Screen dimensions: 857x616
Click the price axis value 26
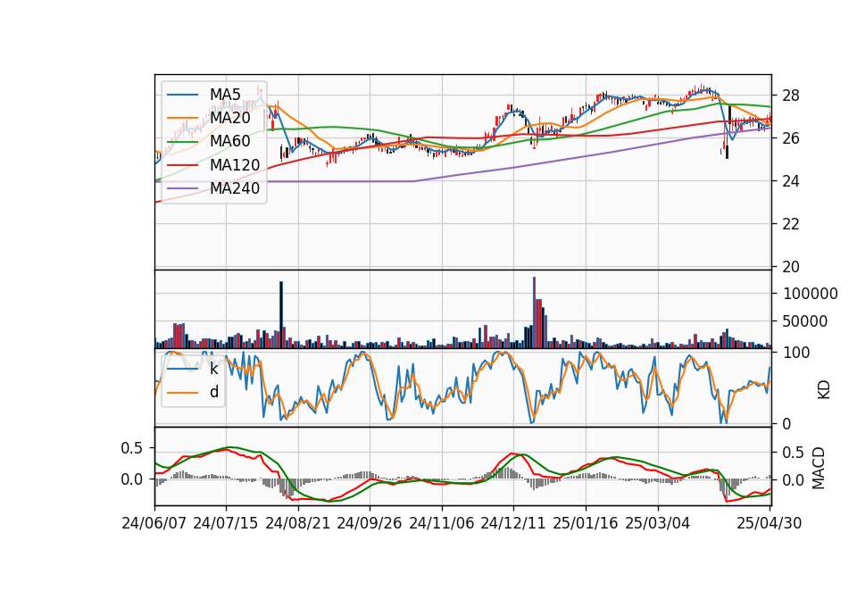click(791, 138)
